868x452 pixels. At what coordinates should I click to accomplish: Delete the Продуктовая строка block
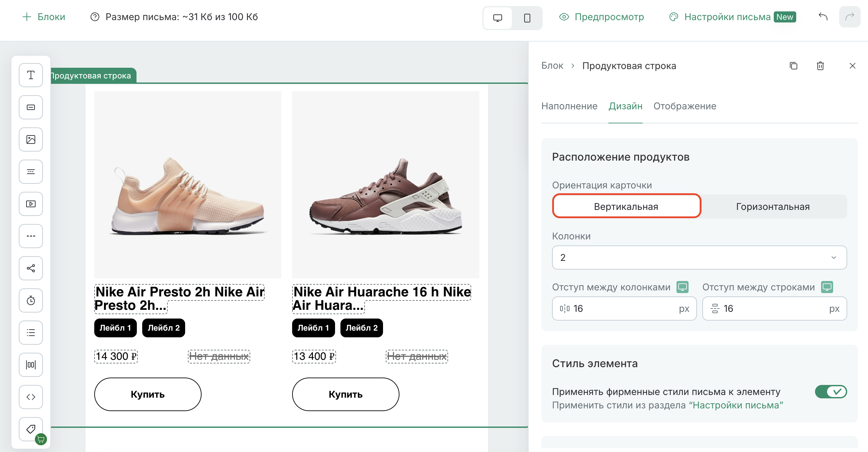click(x=820, y=66)
